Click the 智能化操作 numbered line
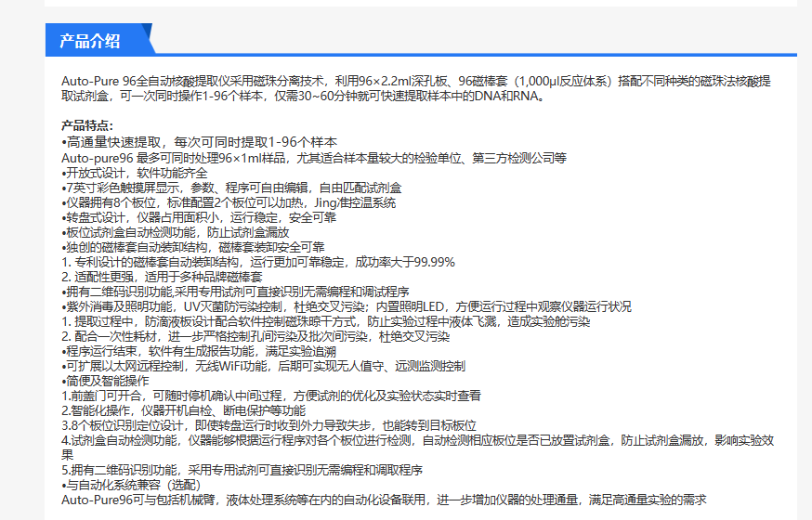Viewport: 812px width, 520px height. 183,410
